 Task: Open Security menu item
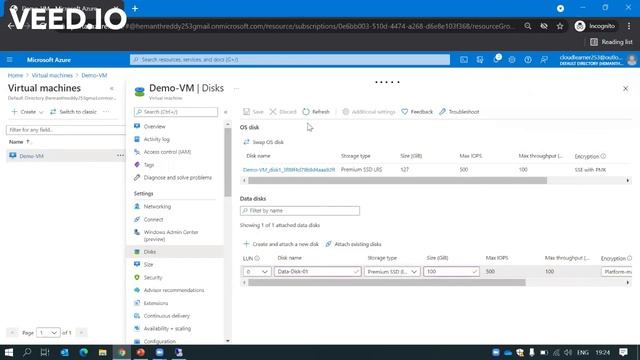[x=153, y=278]
